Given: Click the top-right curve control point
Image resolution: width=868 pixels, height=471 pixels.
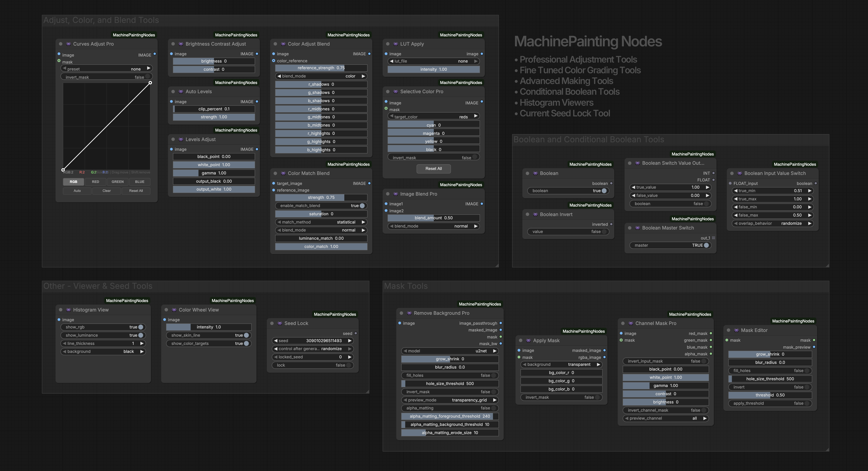Looking at the screenshot, I should click(150, 82).
